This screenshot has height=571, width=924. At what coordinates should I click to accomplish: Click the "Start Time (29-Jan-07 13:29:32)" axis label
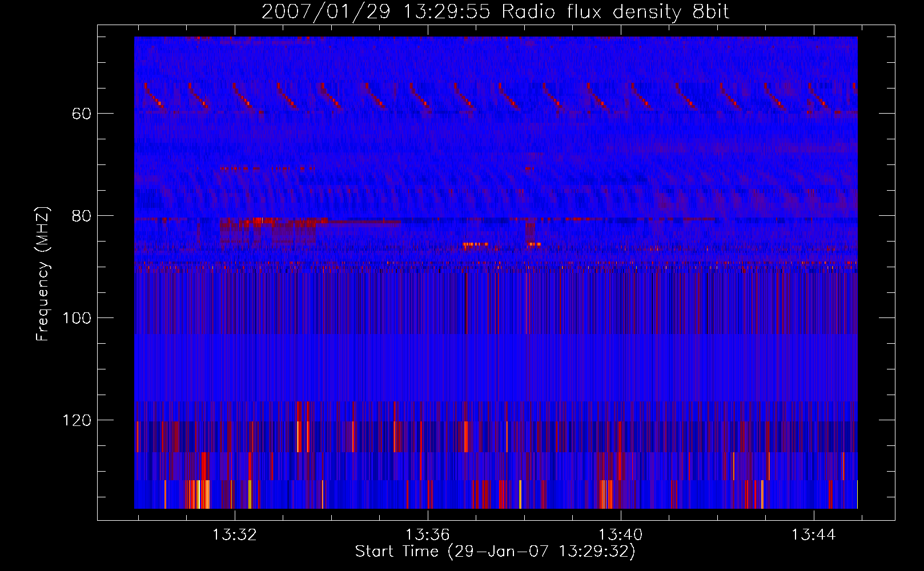[x=495, y=552]
